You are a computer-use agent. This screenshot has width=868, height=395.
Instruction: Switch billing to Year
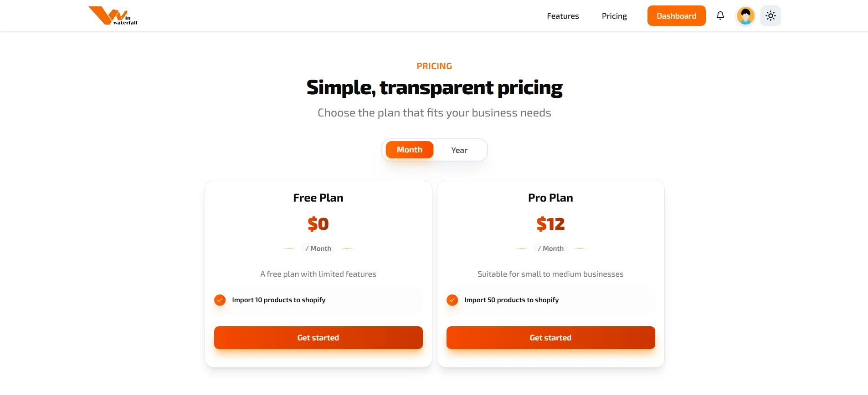pos(459,150)
